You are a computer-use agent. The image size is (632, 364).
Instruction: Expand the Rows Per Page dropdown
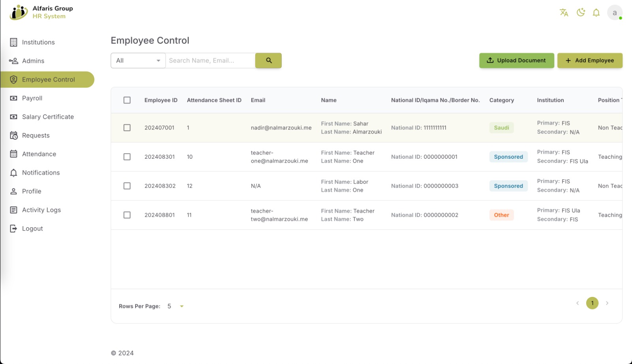click(x=176, y=306)
